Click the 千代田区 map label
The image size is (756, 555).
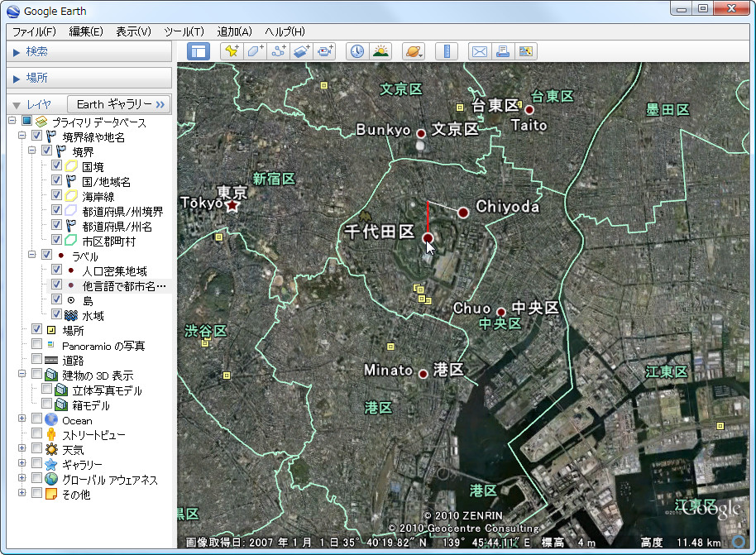pyautogui.click(x=380, y=232)
